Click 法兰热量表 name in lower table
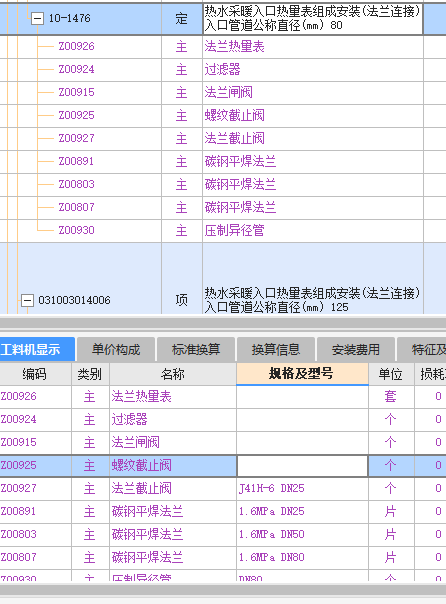The width and height of the screenshot is (446, 604). [141, 396]
